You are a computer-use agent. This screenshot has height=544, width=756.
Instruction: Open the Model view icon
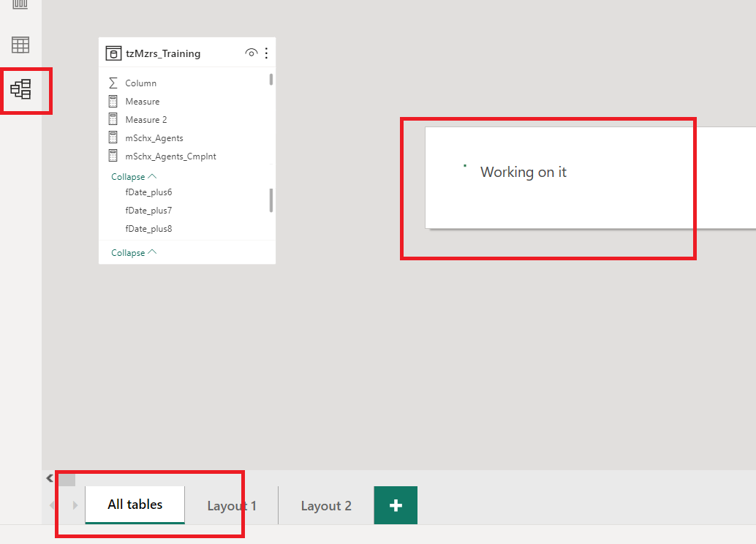coord(20,90)
